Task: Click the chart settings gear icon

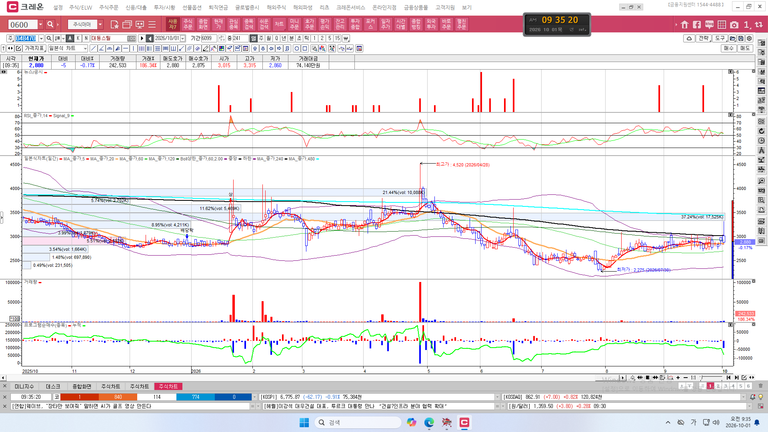Action: 749,38
